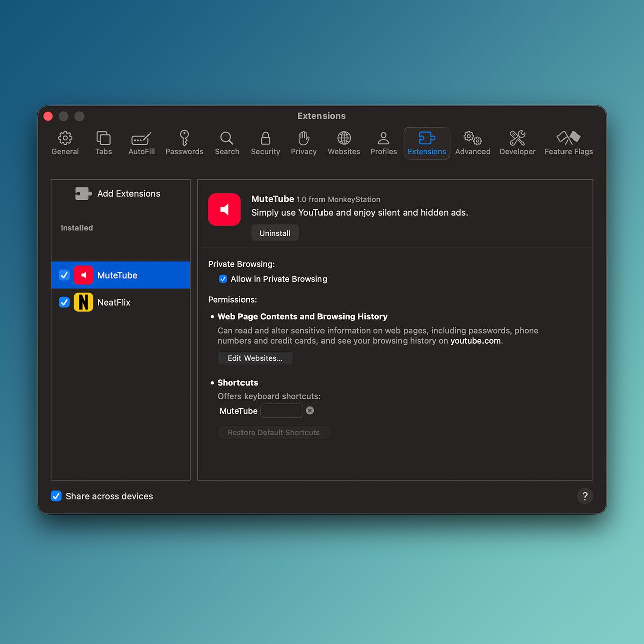Click Restore Default Shortcuts button
The image size is (644, 644).
(x=274, y=433)
